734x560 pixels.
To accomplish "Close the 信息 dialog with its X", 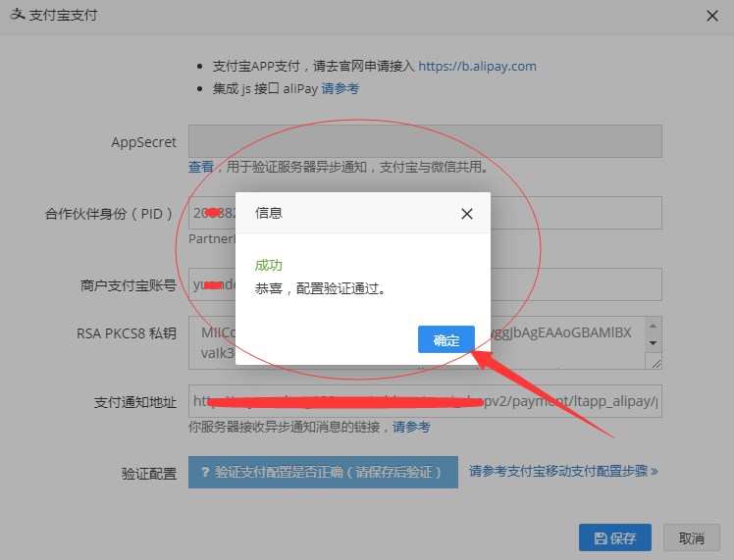I will [x=467, y=214].
